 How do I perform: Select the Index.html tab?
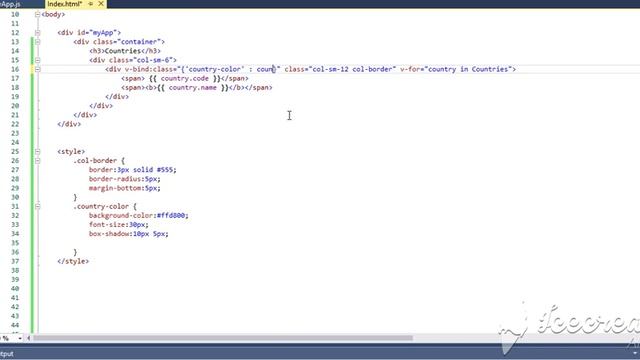(64, 4)
